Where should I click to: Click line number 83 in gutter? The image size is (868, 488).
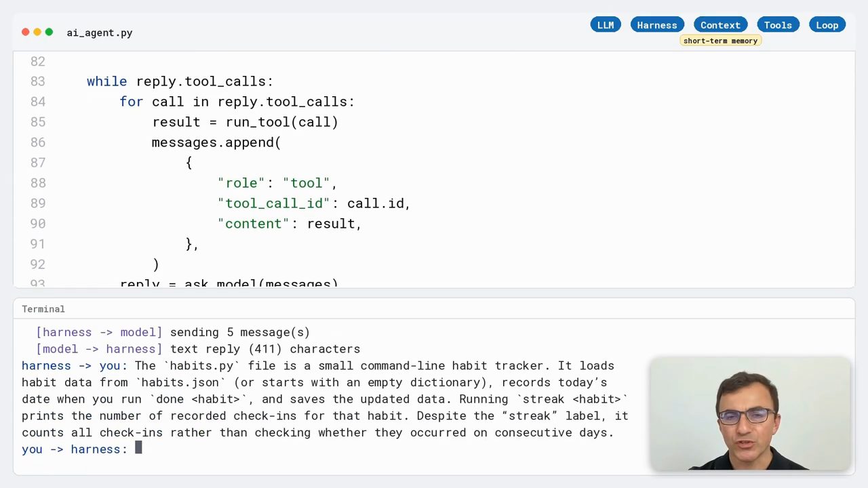(x=38, y=81)
